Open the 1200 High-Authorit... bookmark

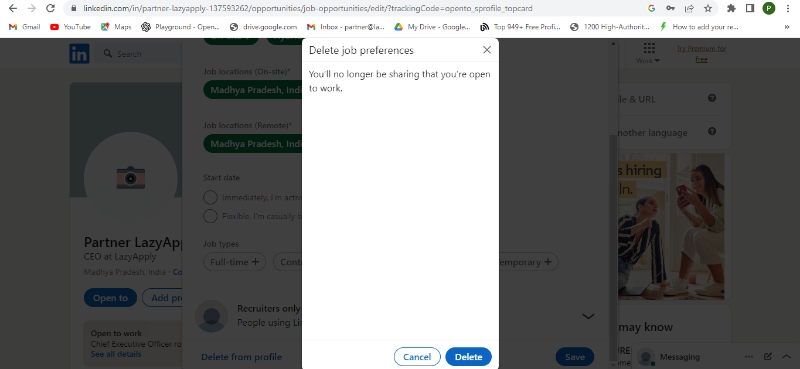pos(610,27)
